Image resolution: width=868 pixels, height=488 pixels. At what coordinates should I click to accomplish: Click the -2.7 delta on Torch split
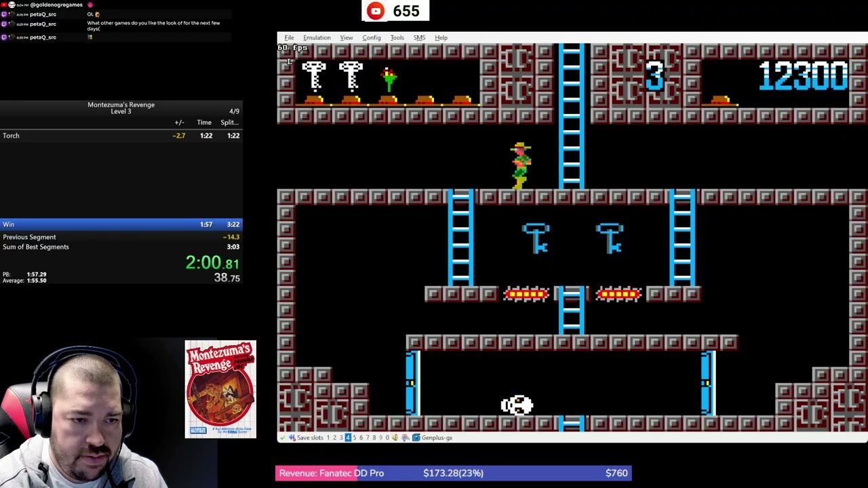[x=179, y=136]
